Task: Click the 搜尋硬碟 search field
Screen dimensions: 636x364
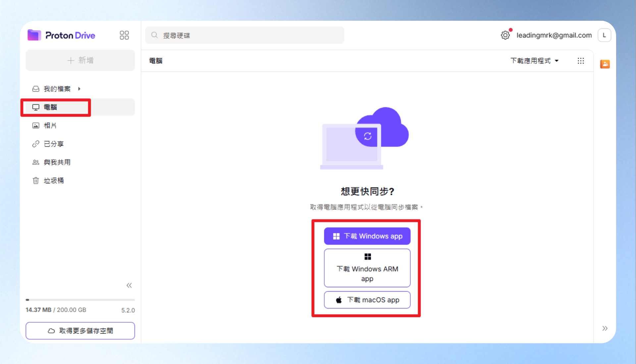Action: point(245,35)
